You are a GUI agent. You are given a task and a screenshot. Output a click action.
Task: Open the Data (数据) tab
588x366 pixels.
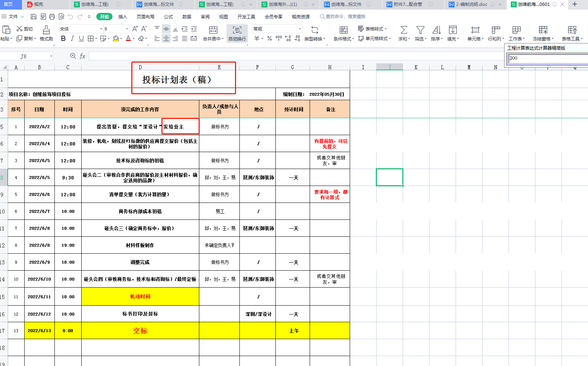[x=187, y=17]
